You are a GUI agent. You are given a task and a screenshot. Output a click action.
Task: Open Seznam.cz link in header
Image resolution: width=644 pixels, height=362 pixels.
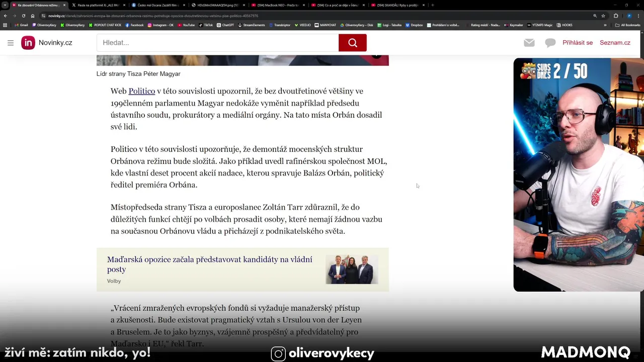click(615, 43)
